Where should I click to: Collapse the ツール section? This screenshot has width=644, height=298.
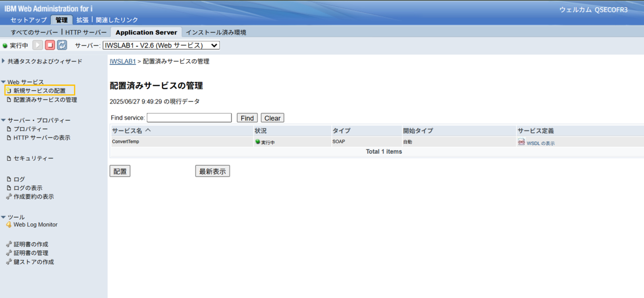coord(4,217)
